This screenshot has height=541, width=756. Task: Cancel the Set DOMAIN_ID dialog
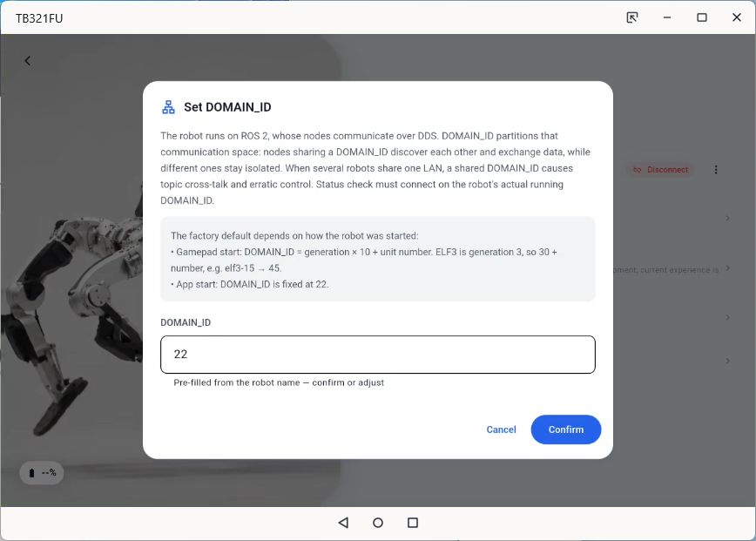point(501,429)
